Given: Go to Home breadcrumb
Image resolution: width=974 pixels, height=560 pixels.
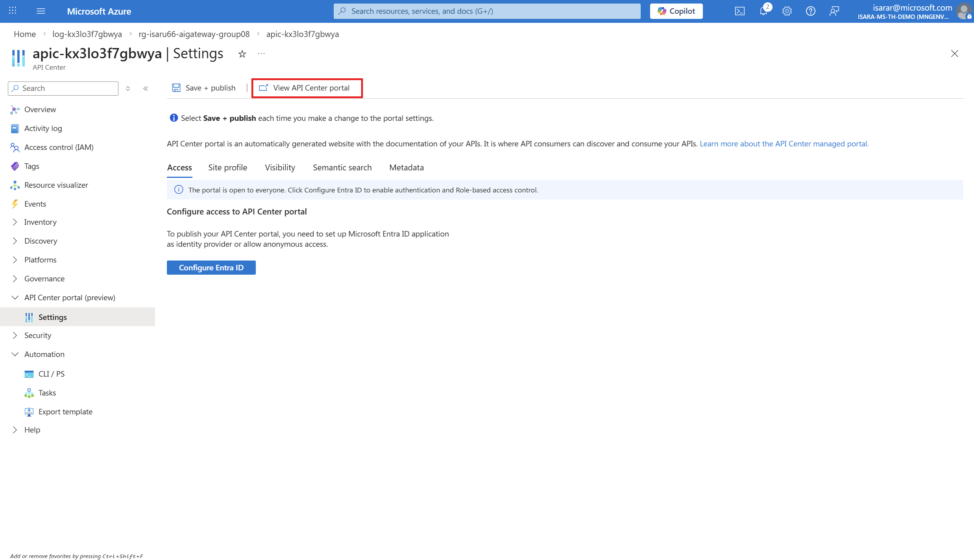Looking at the screenshot, I should [x=25, y=34].
